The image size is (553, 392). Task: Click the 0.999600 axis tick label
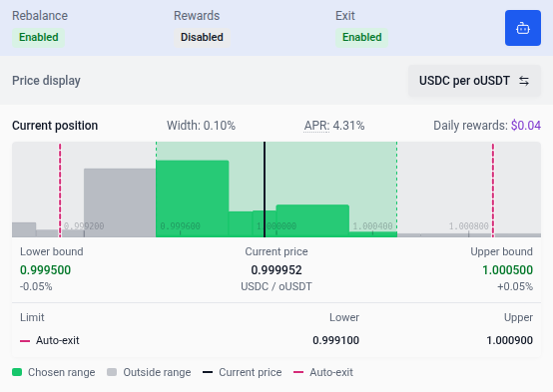click(181, 226)
